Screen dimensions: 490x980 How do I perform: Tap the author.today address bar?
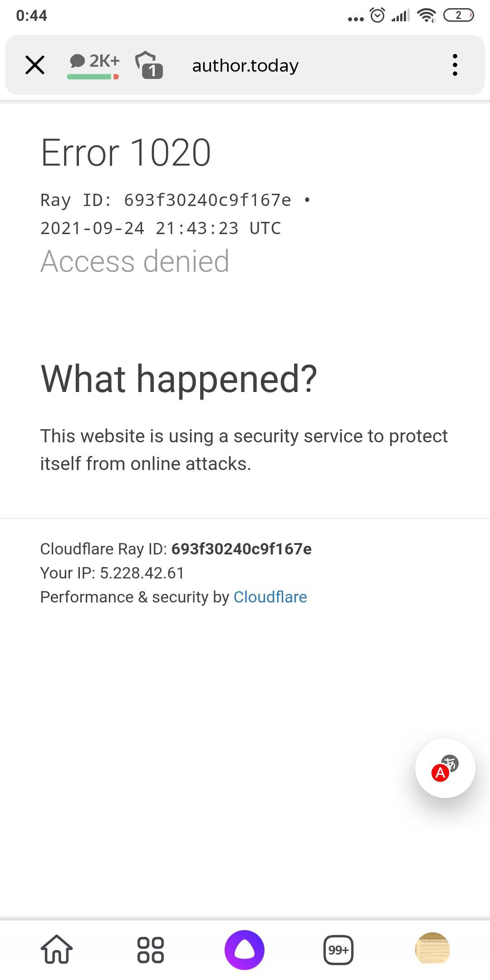(x=245, y=66)
